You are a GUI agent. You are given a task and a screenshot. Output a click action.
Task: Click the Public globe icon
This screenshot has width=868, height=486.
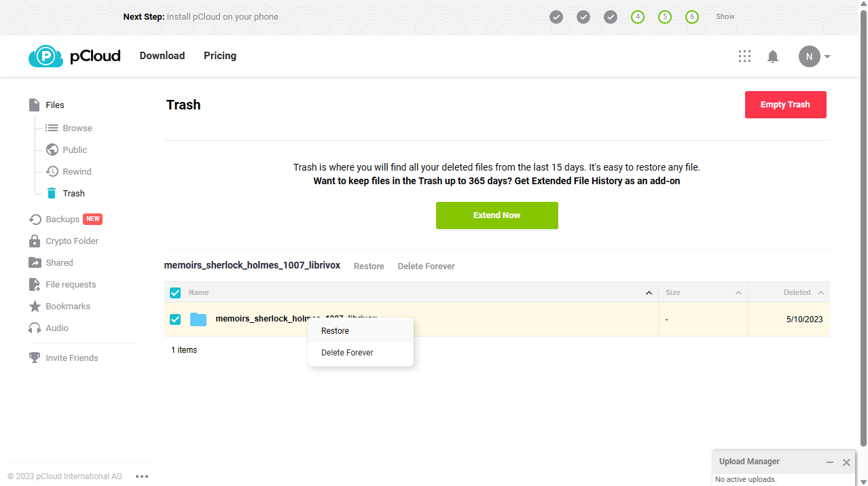tap(52, 150)
